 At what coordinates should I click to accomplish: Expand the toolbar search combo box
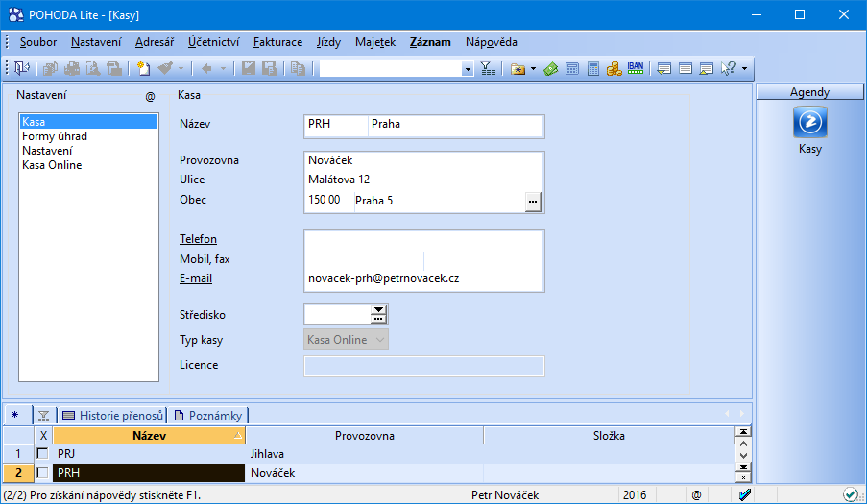(468, 69)
